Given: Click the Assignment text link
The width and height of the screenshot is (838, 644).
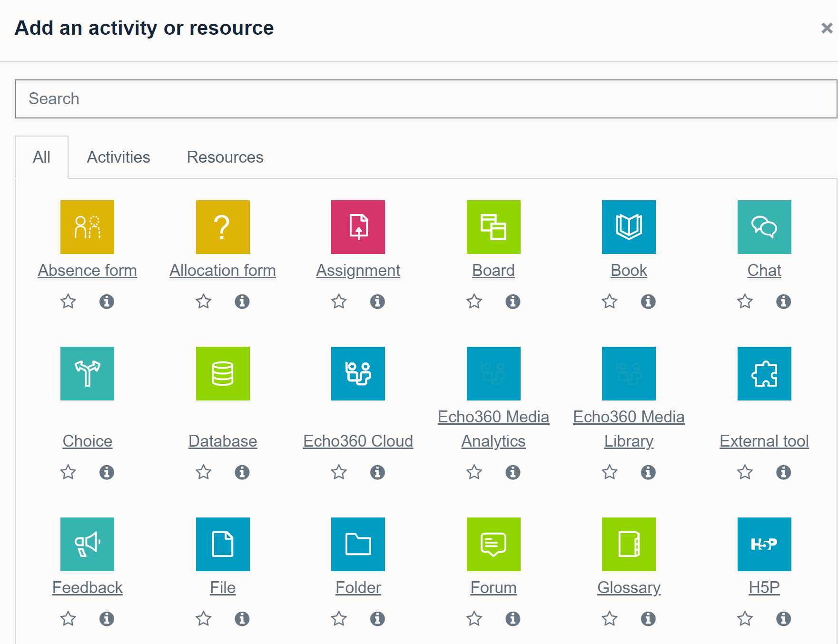Looking at the screenshot, I should 358,270.
